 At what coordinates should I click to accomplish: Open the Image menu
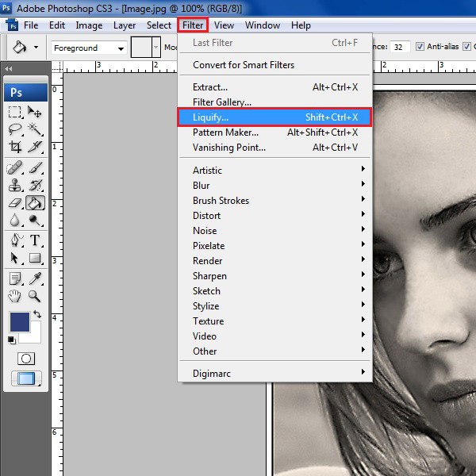tap(89, 25)
